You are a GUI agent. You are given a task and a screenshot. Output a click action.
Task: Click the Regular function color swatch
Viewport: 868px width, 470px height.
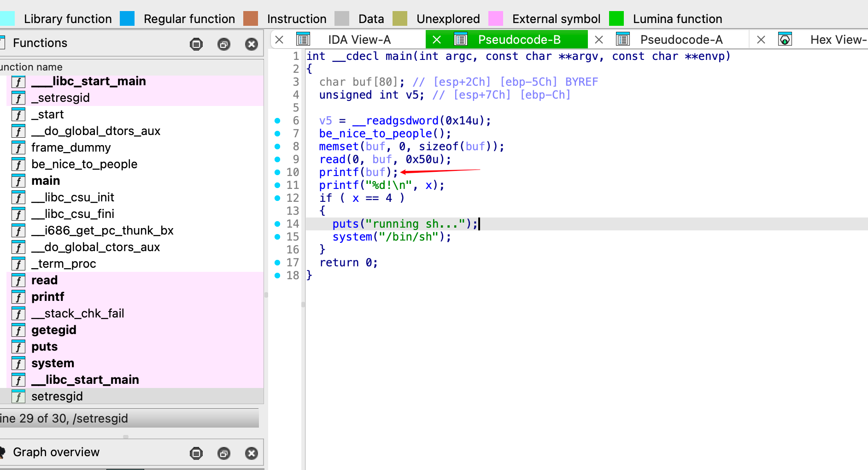(127, 18)
